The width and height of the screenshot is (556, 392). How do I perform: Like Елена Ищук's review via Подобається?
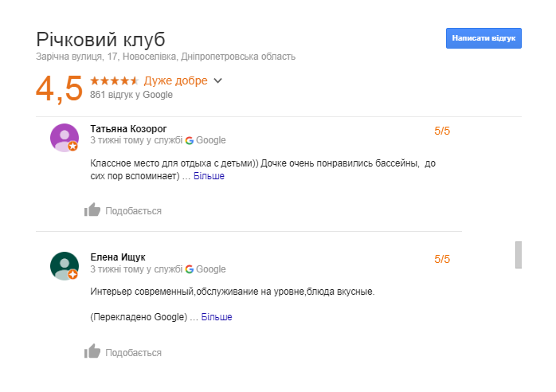(x=133, y=352)
